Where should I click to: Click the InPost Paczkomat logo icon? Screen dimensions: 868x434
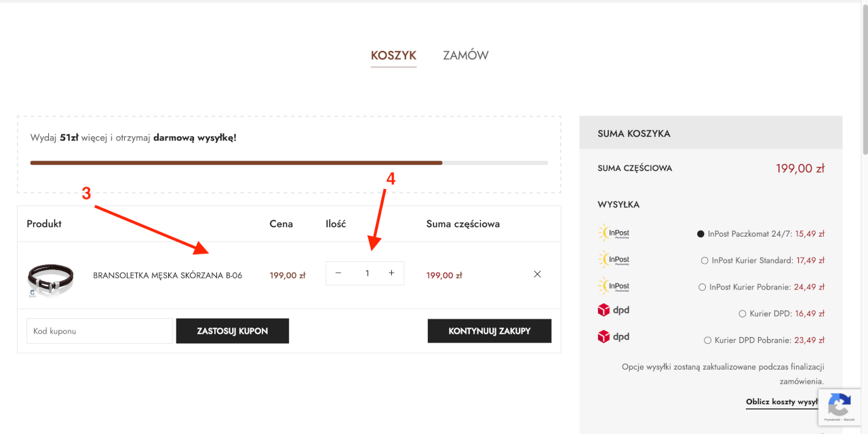[x=614, y=233]
